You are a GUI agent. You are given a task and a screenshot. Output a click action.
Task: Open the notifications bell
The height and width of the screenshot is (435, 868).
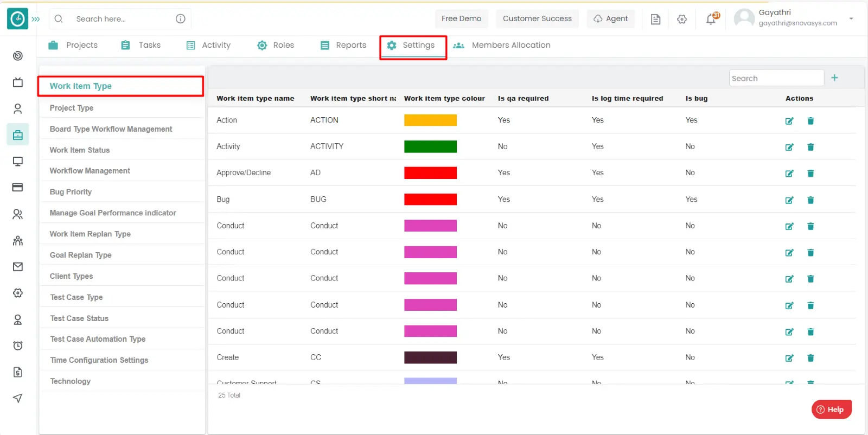711,19
